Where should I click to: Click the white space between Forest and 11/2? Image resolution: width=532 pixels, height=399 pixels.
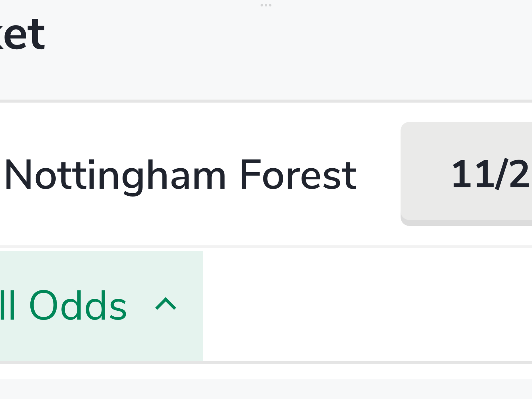[x=378, y=174]
